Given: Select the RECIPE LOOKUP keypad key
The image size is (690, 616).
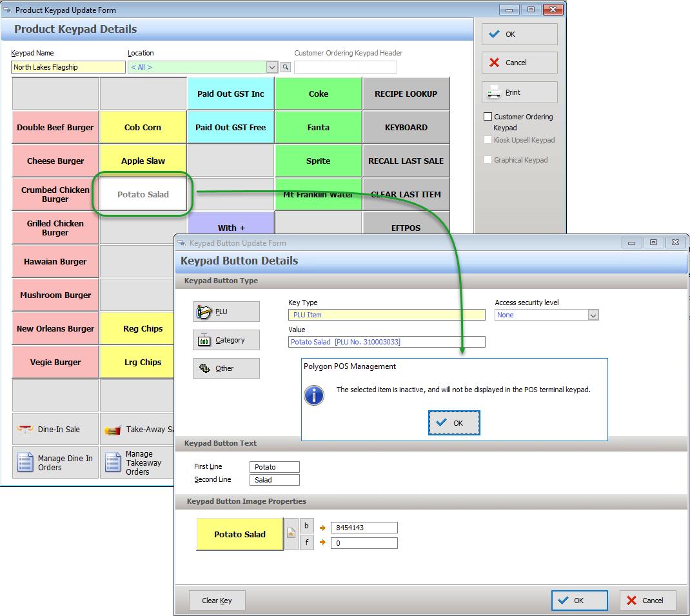Looking at the screenshot, I should coord(406,94).
